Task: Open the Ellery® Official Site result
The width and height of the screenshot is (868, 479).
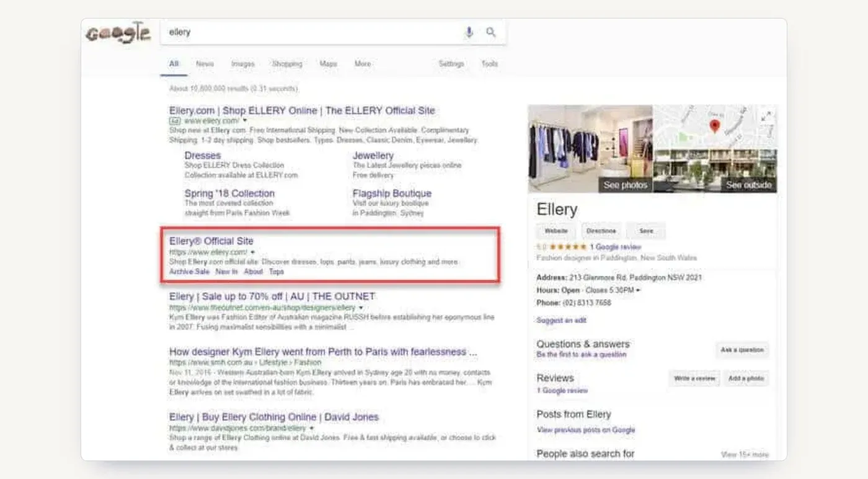Action: [211, 241]
